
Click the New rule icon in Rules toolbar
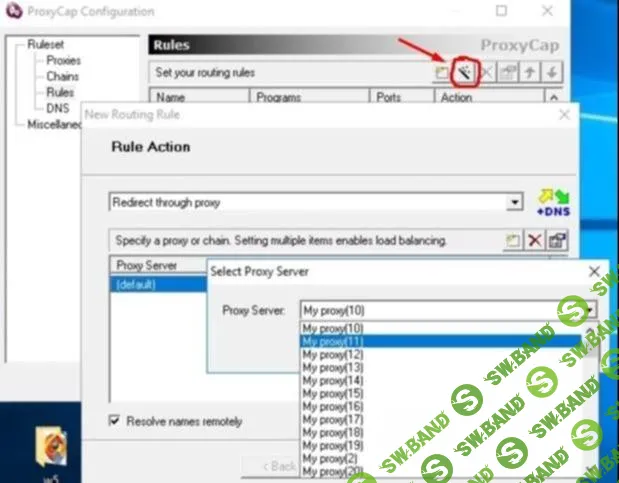442,73
